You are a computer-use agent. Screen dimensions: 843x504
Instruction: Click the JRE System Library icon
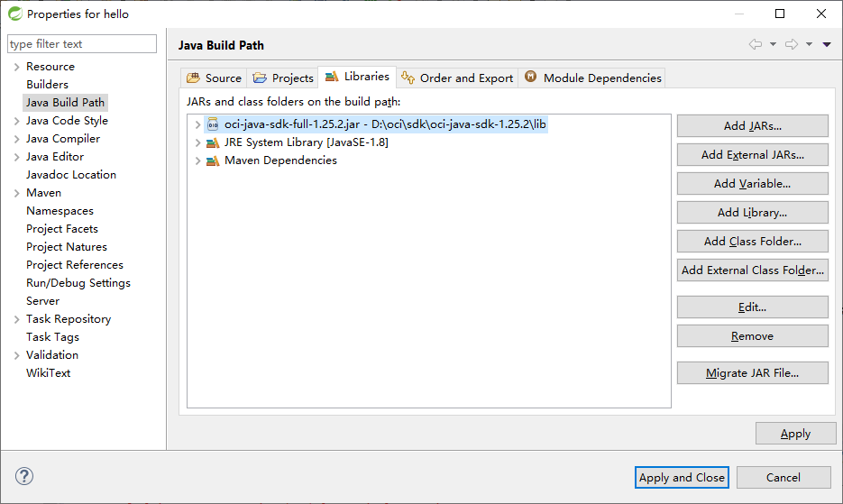[x=213, y=142]
